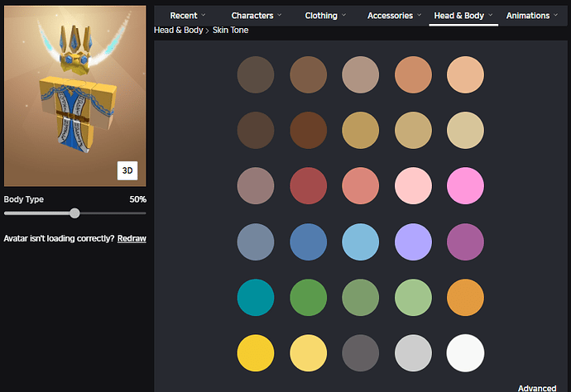The height and width of the screenshot is (392, 571).
Task: Select the teal skin tone swatch
Action: tap(255, 297)
